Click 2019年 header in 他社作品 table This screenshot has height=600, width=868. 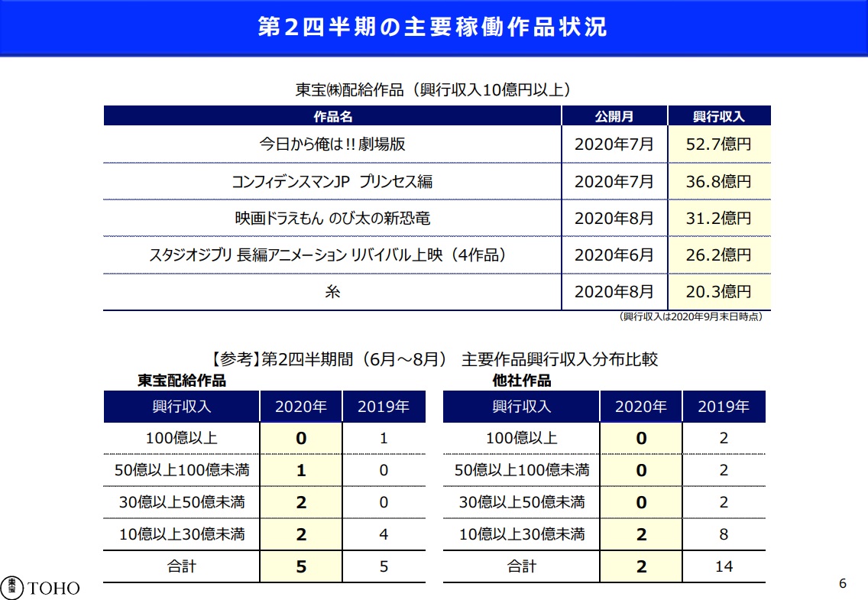click(724, 407)
